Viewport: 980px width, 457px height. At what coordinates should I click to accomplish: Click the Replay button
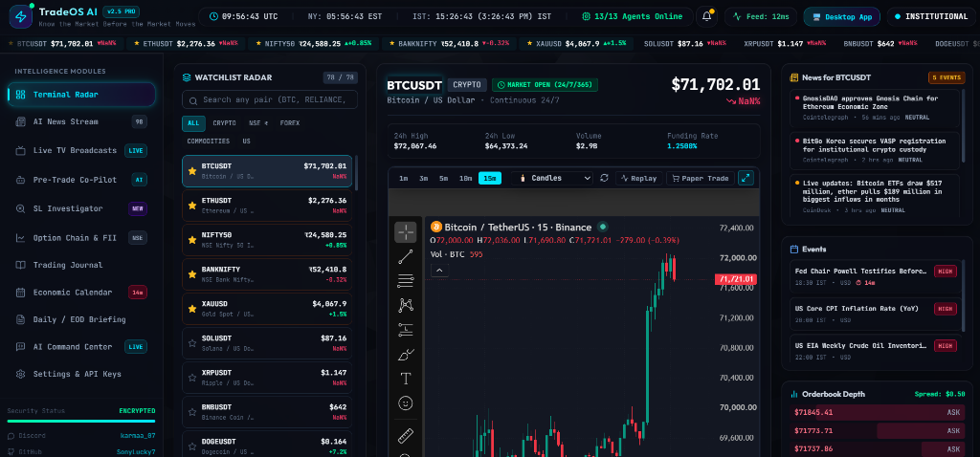pos(638,178)
